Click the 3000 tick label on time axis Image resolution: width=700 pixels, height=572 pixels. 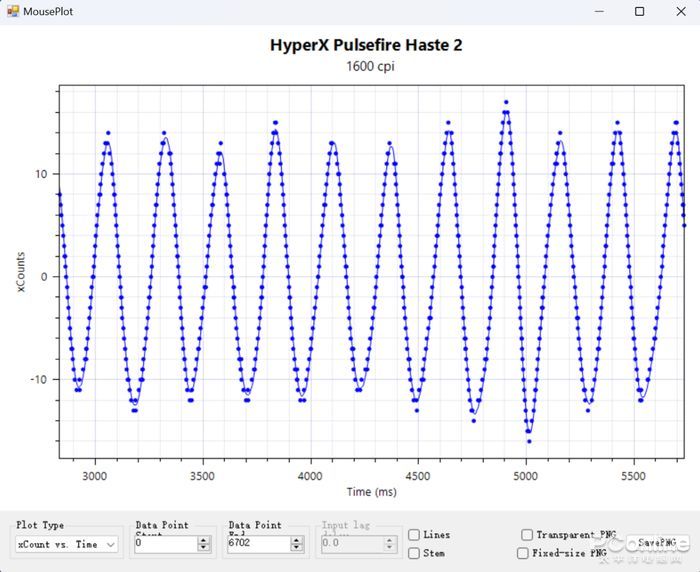point(95,476)
